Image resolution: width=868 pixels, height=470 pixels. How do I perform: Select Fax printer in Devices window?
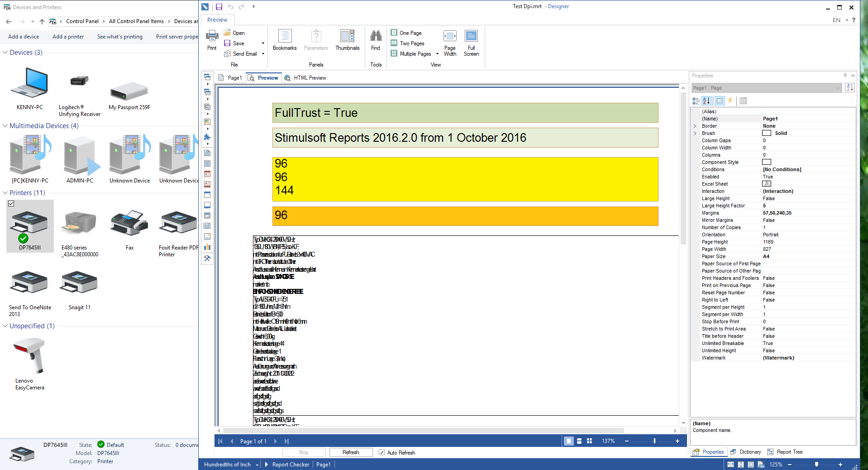(x=129, y=230)
